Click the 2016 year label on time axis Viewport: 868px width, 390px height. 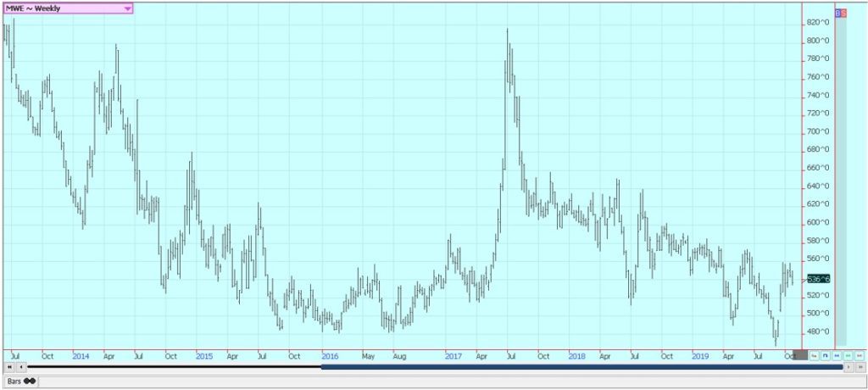tap(330, 355)
